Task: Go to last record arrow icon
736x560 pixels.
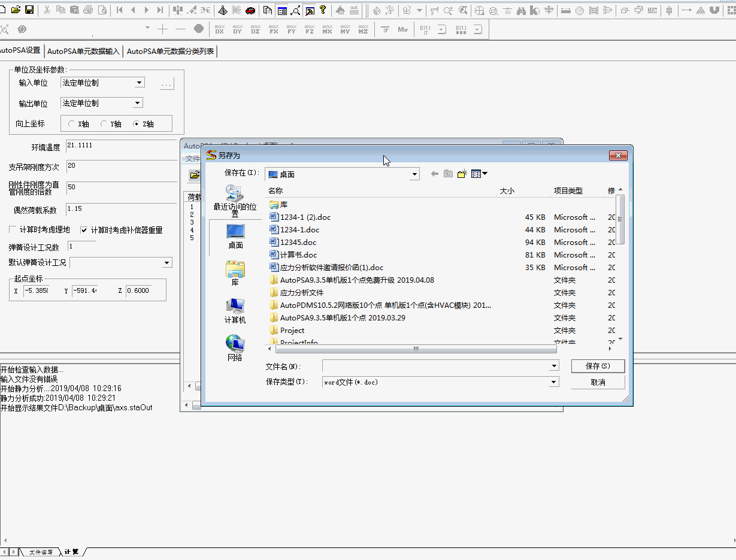Action: pyautogui.click(x=160, y=10)
